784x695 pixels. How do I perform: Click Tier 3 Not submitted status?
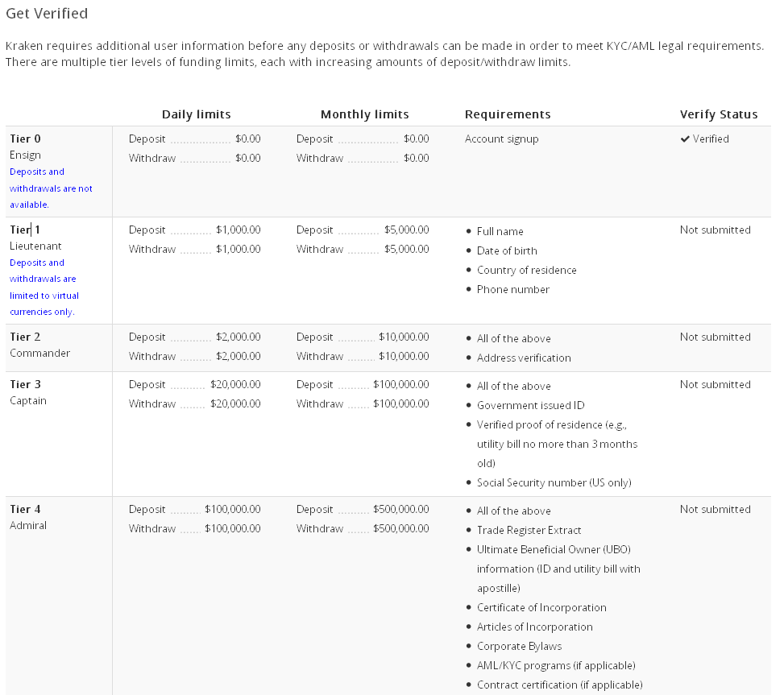point(715,384)
